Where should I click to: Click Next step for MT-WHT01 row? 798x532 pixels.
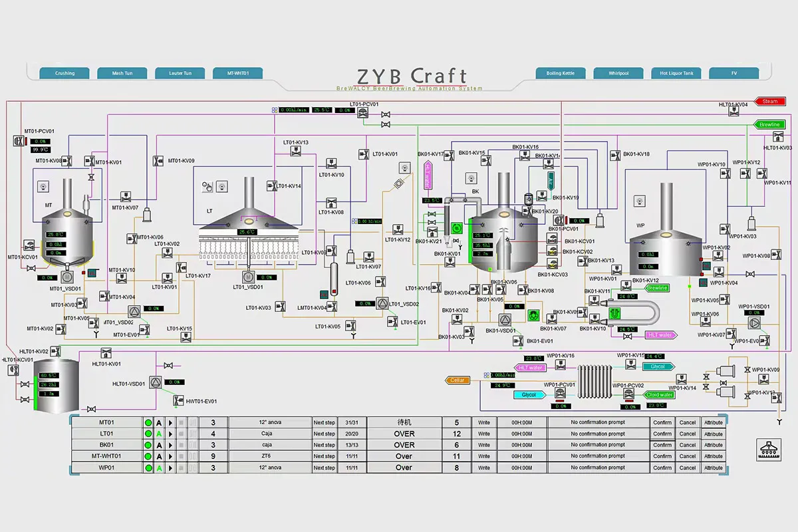click(x=325, y=456)
